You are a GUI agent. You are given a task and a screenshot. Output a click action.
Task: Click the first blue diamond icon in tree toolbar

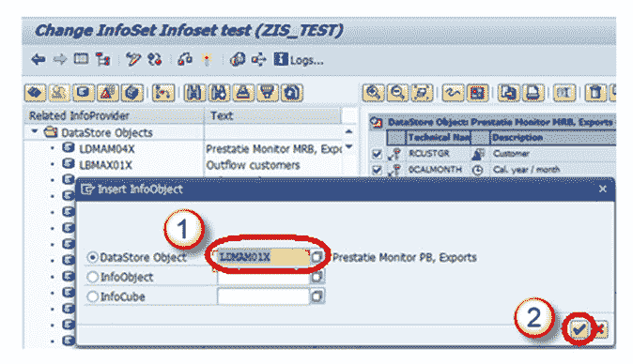35,93
